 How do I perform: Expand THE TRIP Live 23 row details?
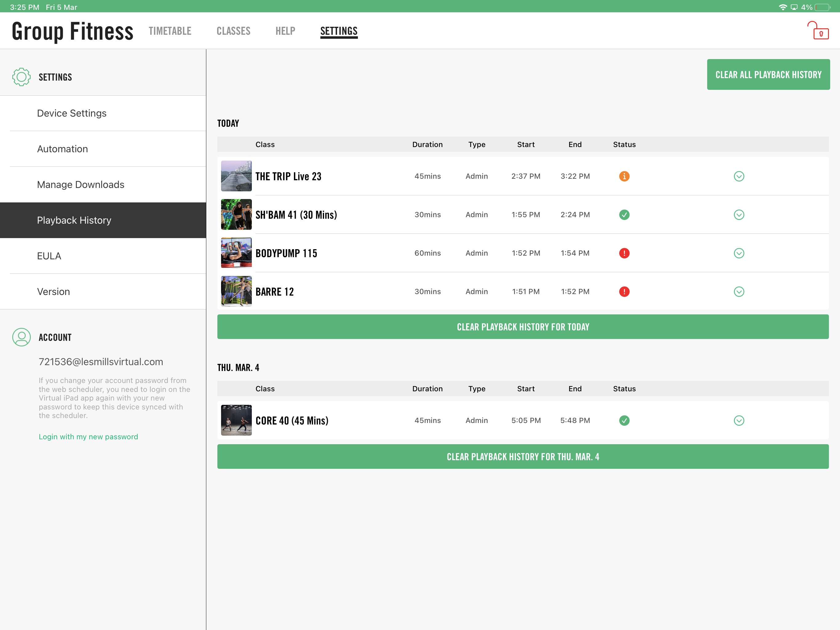pyautogui.click(x=739, y=176)
